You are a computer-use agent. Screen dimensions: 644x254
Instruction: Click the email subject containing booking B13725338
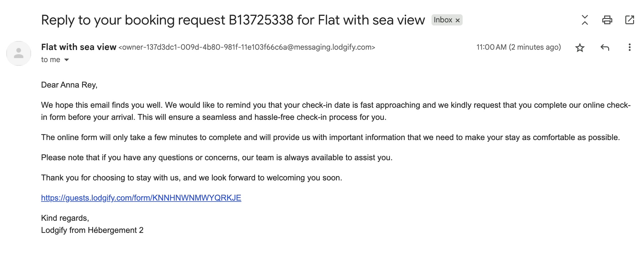pos(233,20)
